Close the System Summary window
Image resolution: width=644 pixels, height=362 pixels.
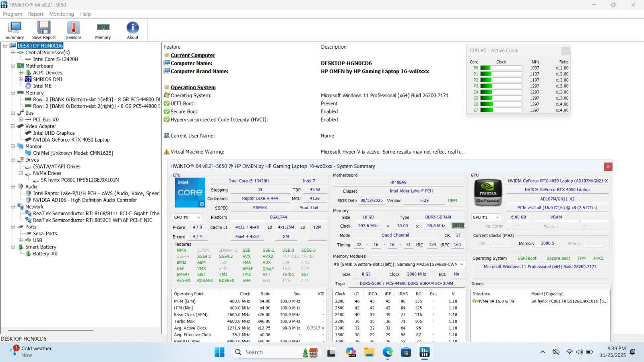coord(608,167)
